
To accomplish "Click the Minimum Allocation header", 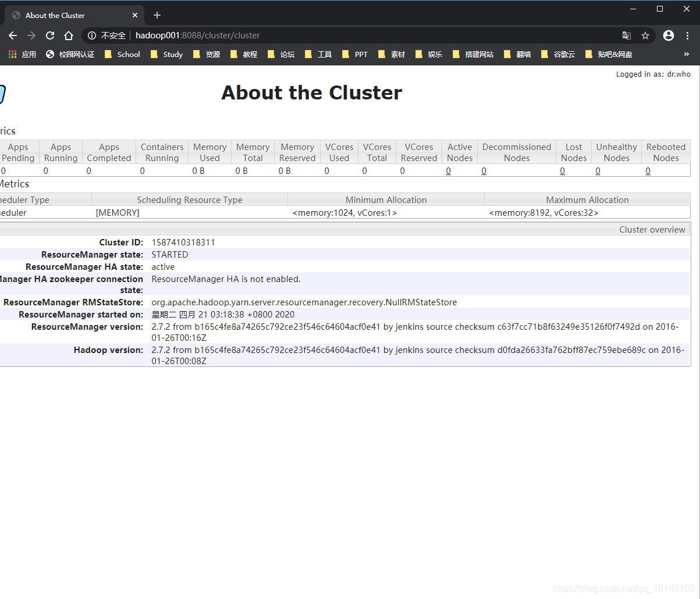I will pos(386,199).
